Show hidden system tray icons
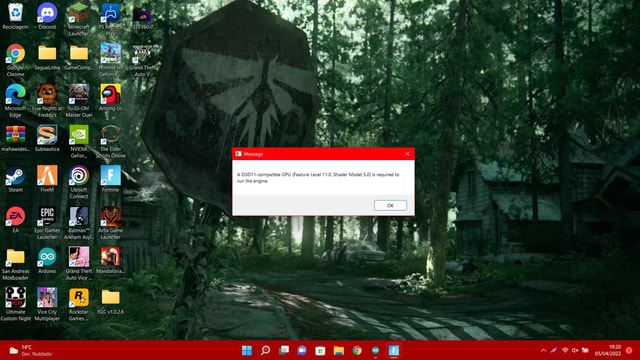This screenshot has height=360, width=640. (543, 350)
